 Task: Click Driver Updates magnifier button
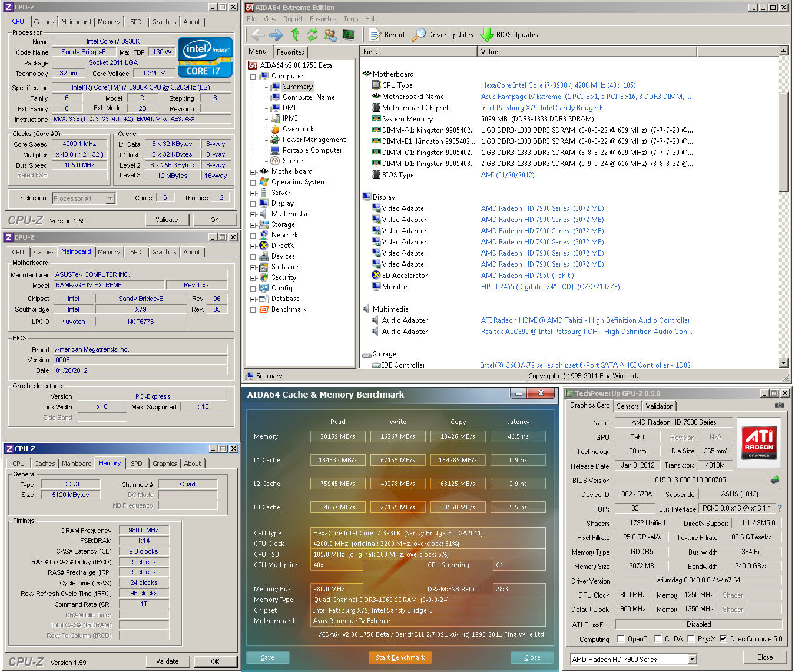pos(442,35)
